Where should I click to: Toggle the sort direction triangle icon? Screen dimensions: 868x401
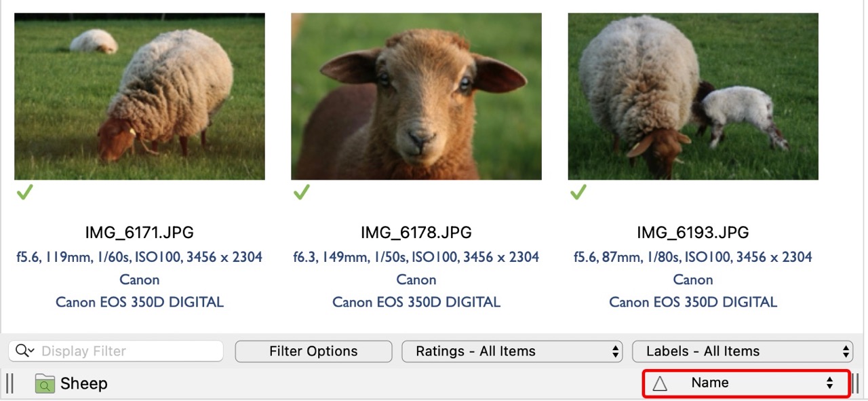coord(660,383)
